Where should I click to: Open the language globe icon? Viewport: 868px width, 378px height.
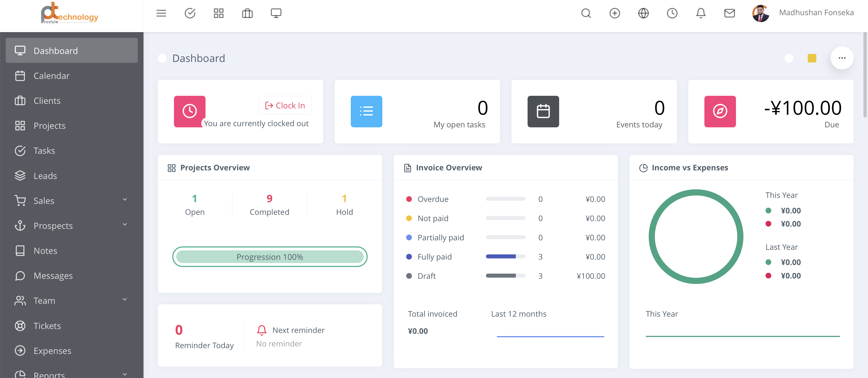643,13
